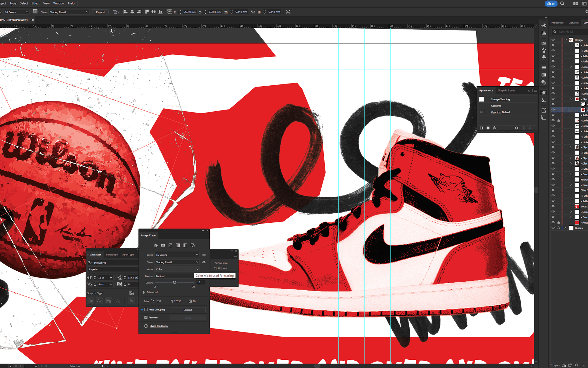Viewport: 588px width, 368px height.
Task: Click the Colors slider handle
Action: (175, 283)
